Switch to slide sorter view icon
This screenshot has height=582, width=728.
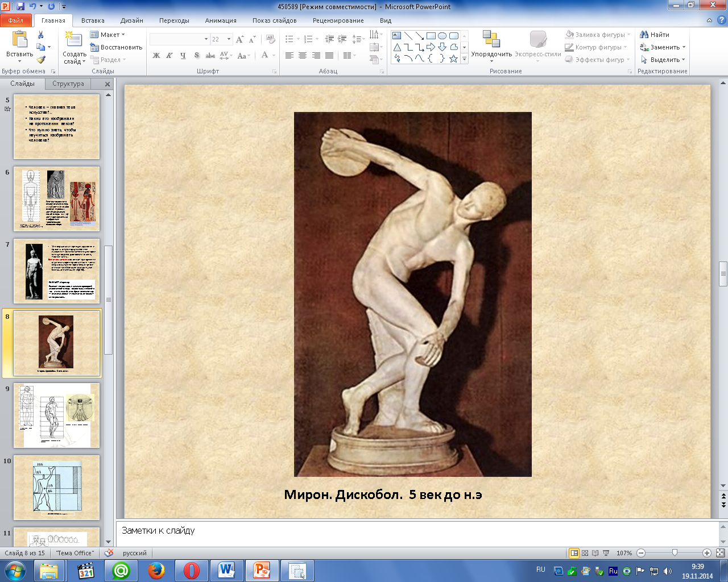tap(585, 553)
